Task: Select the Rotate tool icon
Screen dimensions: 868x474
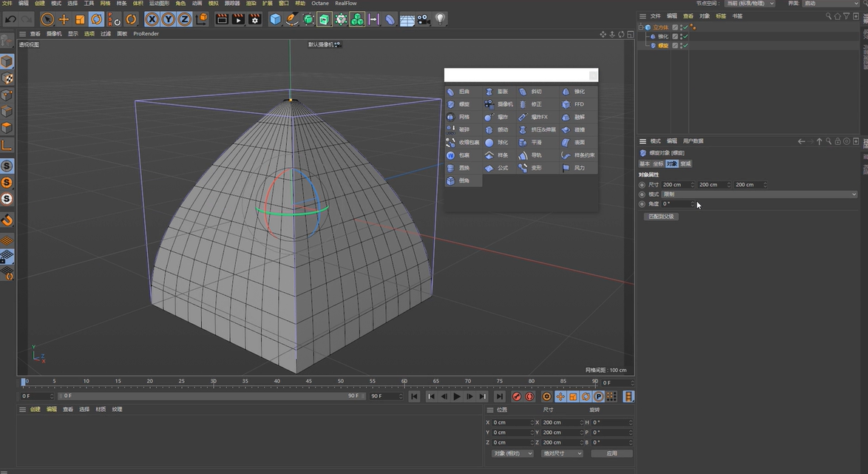Action: click(96, 19)
